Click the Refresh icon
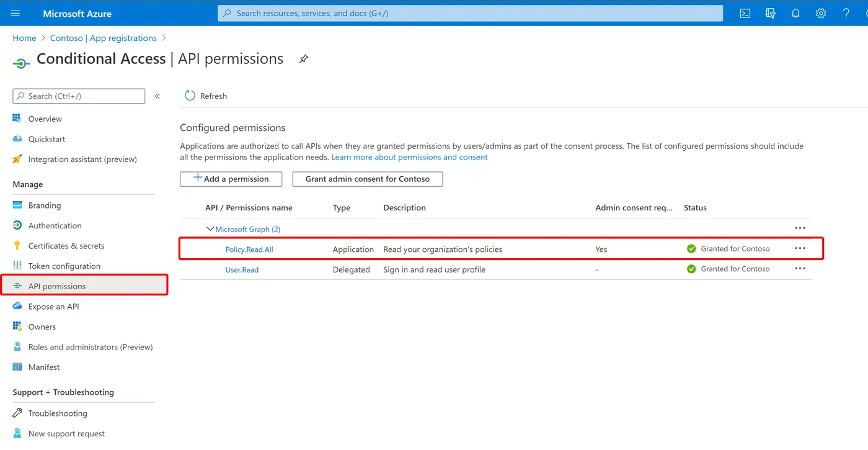868x450 pixels. 190,96
